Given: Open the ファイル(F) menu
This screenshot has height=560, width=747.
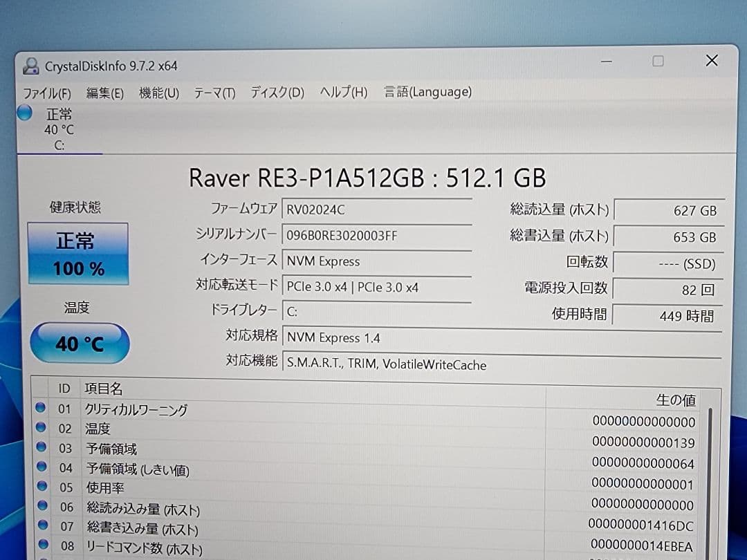Looking at the screenshot, I should tap(46, 92).
